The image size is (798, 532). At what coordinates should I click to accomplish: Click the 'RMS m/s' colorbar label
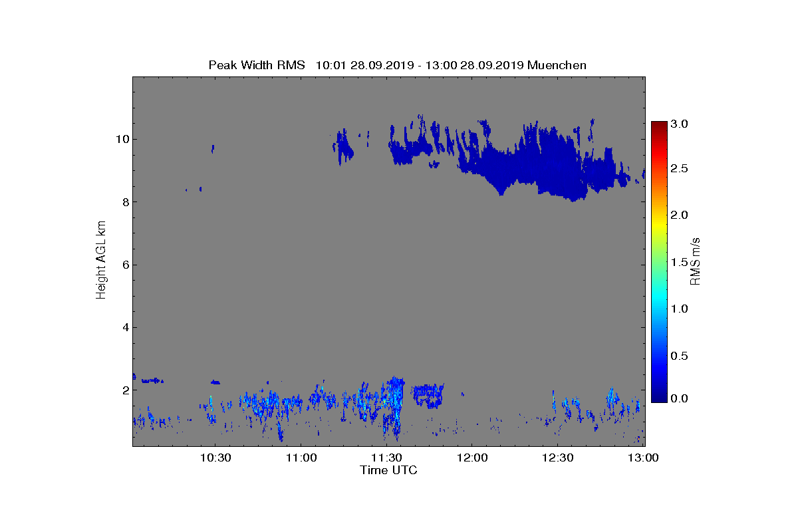tap(695, 261)
